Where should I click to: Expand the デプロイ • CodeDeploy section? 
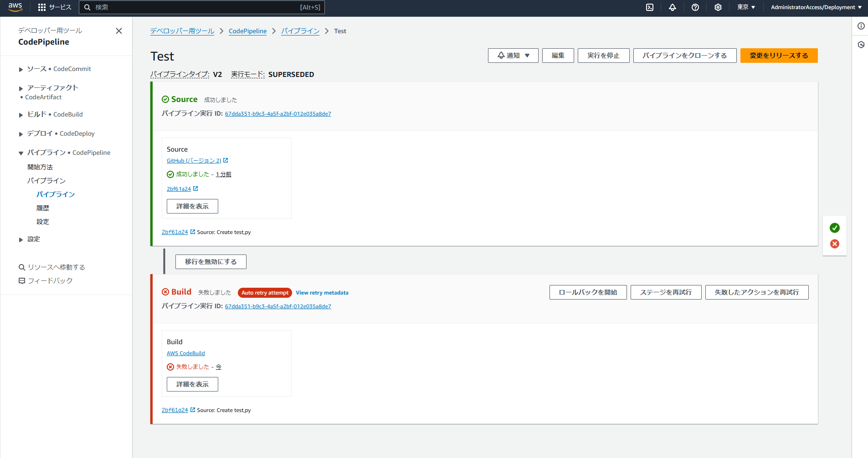(21, 134)
